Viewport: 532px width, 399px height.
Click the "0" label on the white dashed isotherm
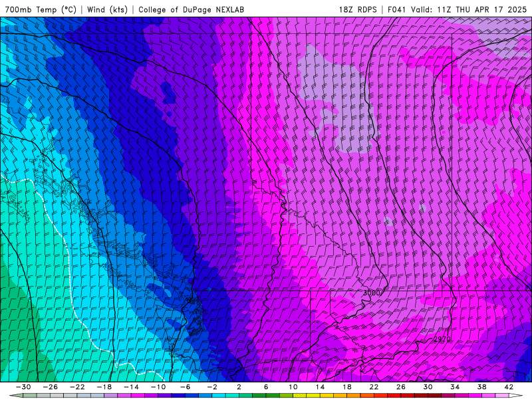tap(117, 365)
